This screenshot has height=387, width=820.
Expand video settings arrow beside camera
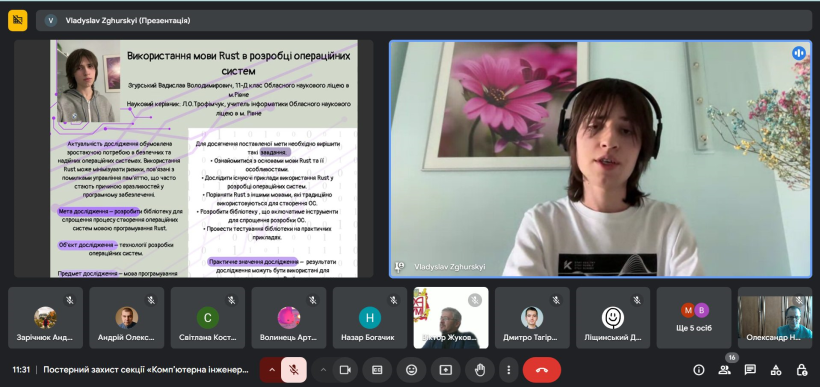click(323, 370)
